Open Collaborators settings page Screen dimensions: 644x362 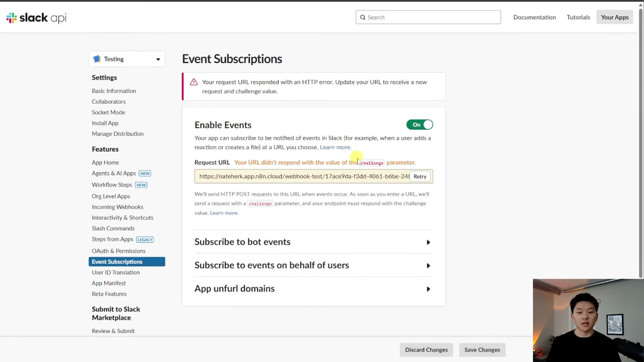click(x=109, y=102)
